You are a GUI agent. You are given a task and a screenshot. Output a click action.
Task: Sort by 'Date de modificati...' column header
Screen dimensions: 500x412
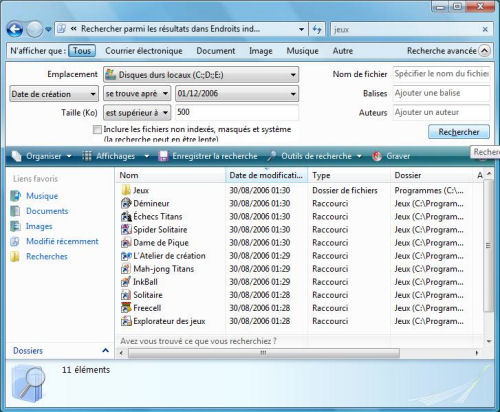(266, 175)
